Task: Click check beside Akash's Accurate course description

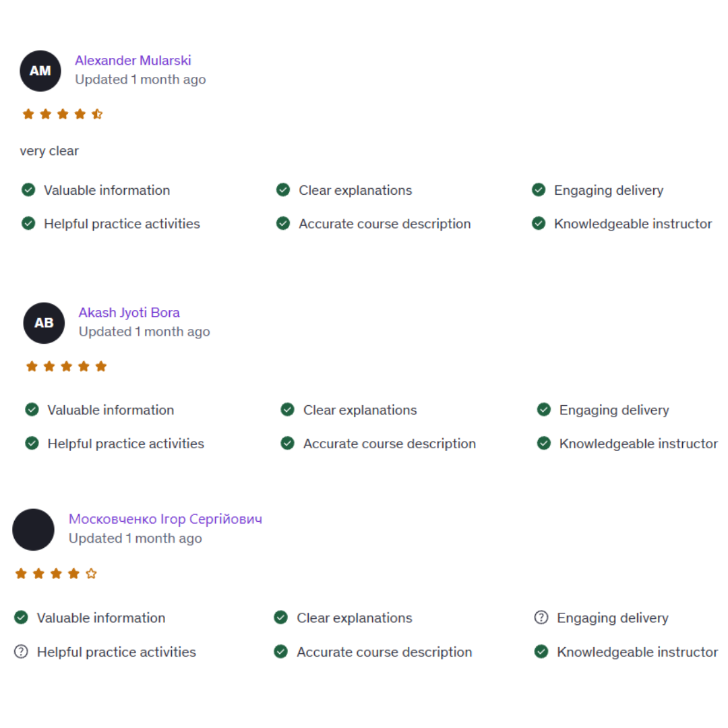Action: point(287,444)
